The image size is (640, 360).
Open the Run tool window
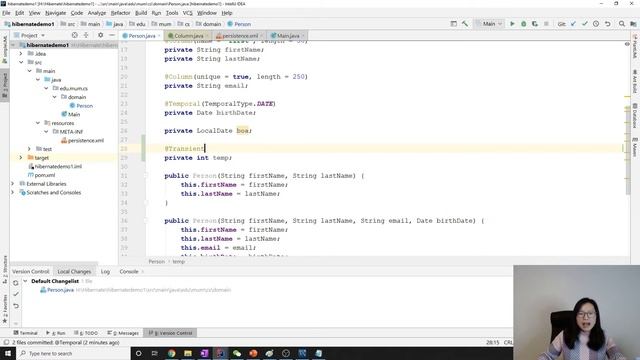point(56,333)
